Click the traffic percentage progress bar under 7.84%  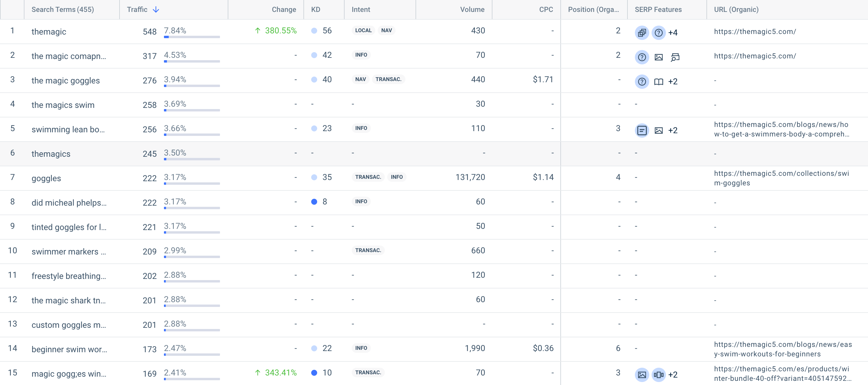(x=191, y=38)
